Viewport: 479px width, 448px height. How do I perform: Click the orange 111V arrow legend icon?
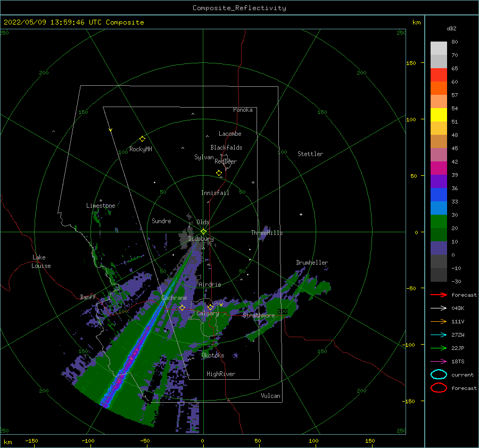439,321
